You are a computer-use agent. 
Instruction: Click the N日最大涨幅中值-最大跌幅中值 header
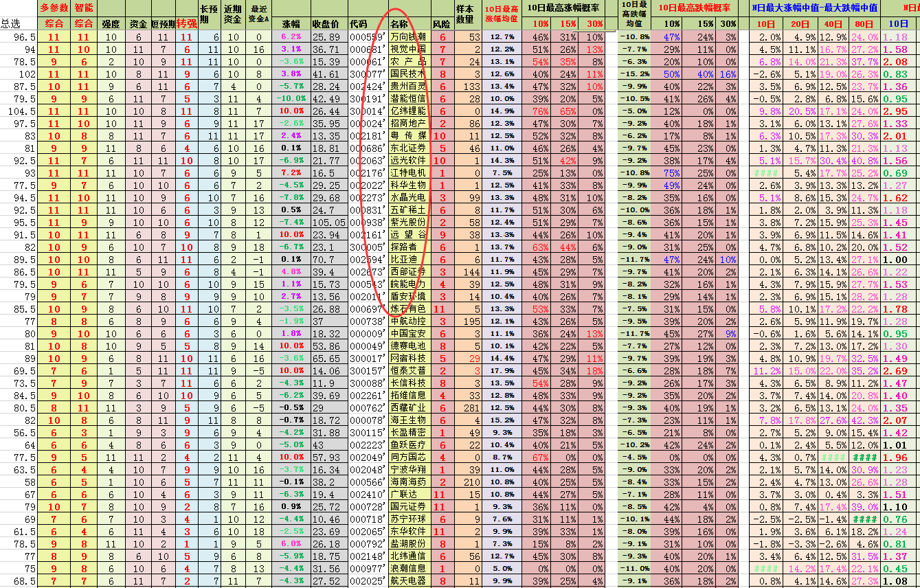(814, 8)
